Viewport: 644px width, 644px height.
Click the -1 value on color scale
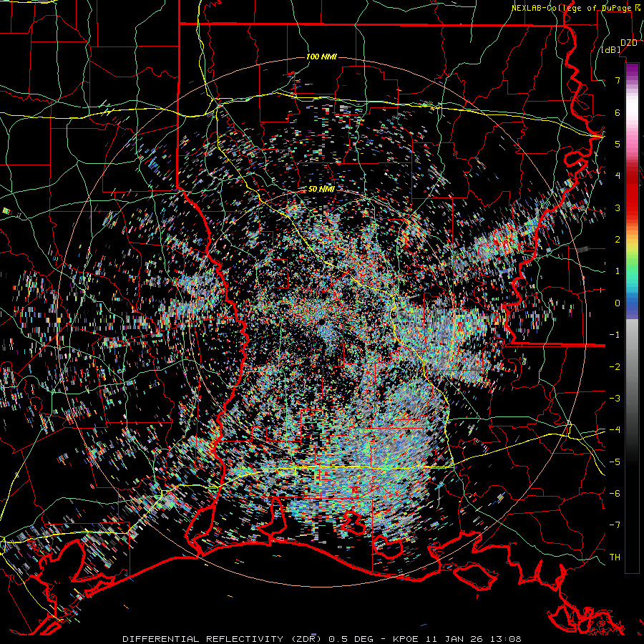[x=615, y=335]
